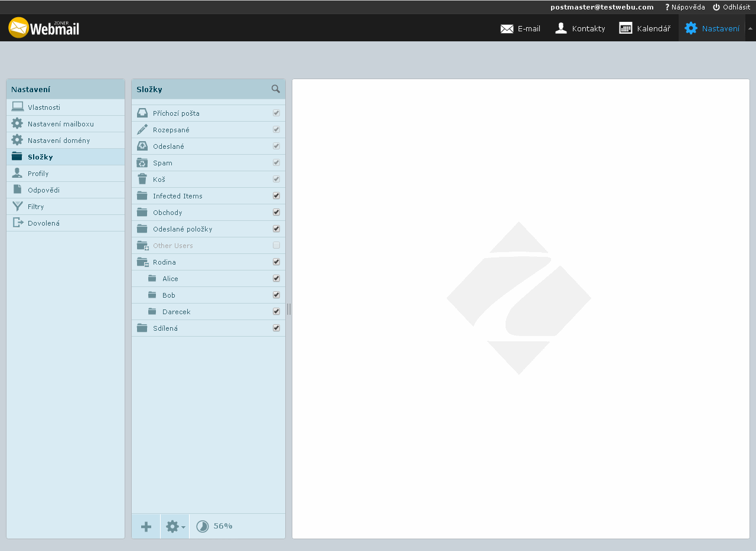Viewport: 756px width, 551px height.
Task: Click the Rozepsané pencil icon
Action: click(x=142, y=130)
